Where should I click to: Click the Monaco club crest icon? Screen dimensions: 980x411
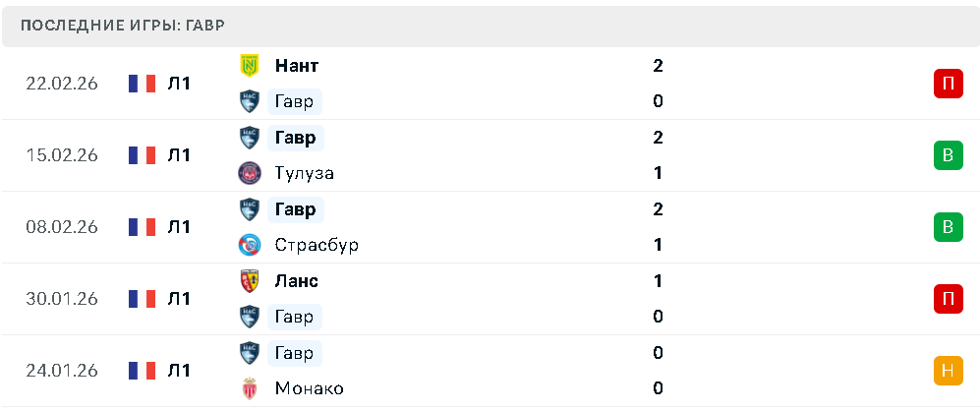[x=250, y=388]
